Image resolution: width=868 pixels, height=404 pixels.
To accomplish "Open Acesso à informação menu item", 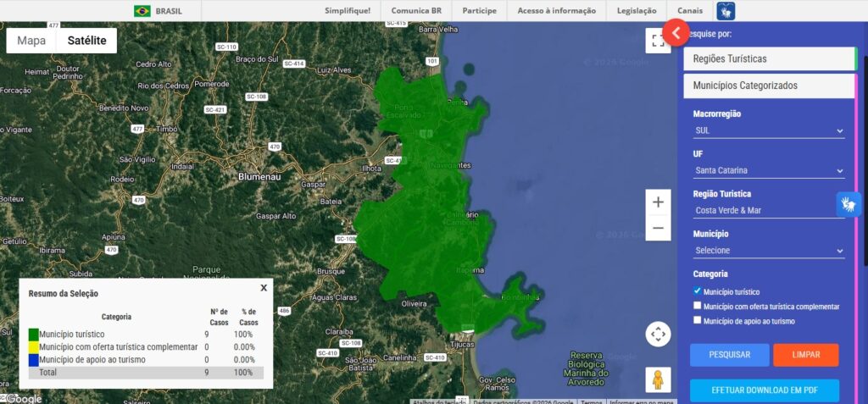I will click(556, 10).
